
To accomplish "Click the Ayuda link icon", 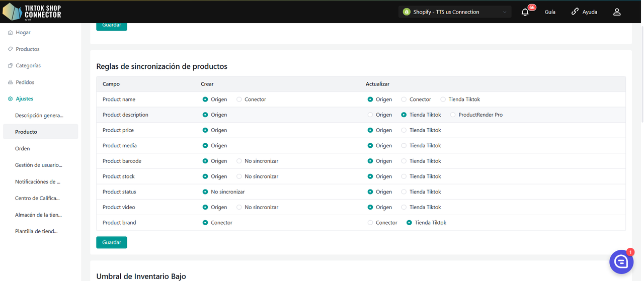I will [575, 12].
